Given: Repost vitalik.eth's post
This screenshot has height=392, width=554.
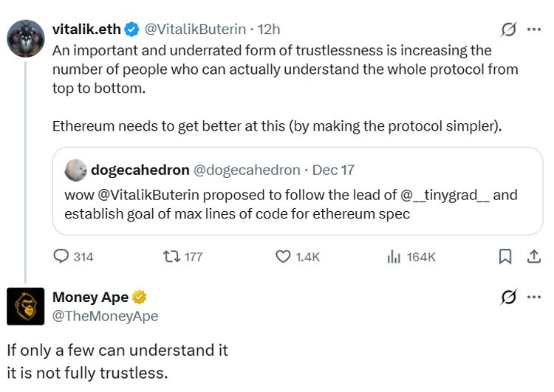Looking at the screenshot, I should [x=171, y=256].
